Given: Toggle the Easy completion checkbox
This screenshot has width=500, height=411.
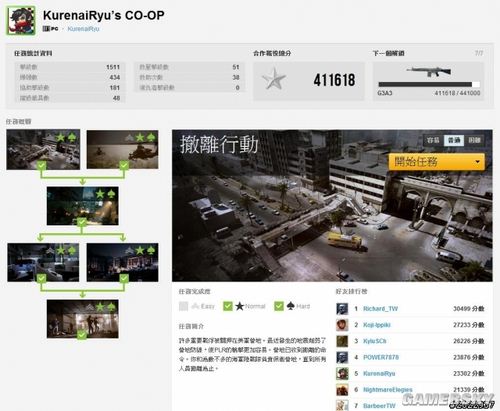Looking at the screenshot, I should (183, 306).
